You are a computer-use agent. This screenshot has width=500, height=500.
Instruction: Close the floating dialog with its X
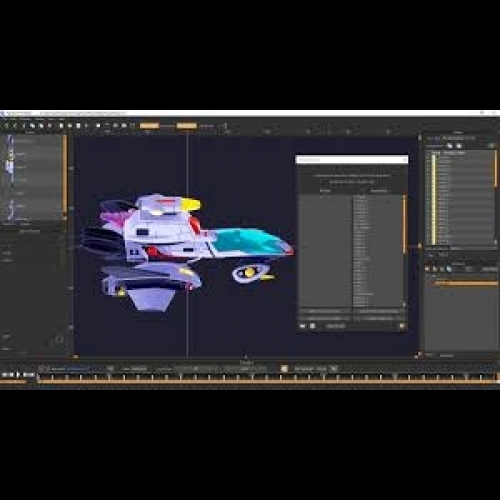coord(405,160)
